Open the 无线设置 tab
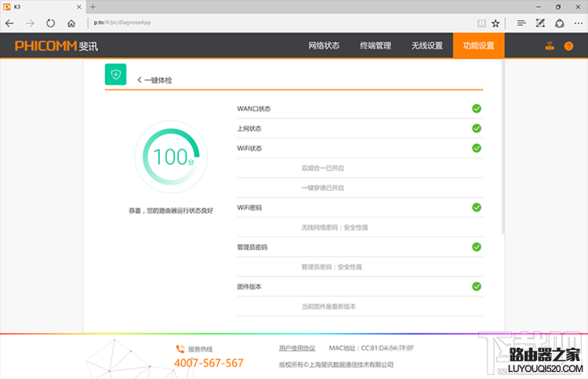The width and height of the screenshot is (588, 379). 427,45
